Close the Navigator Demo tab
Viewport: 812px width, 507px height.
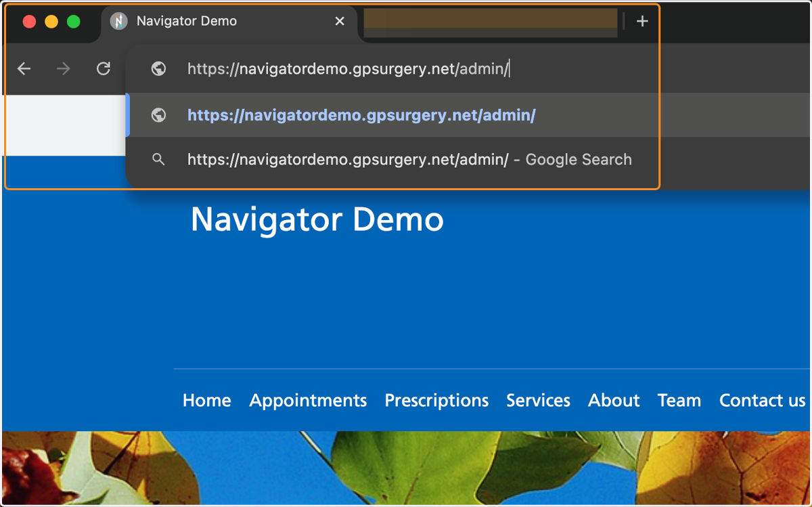(340, 22)
